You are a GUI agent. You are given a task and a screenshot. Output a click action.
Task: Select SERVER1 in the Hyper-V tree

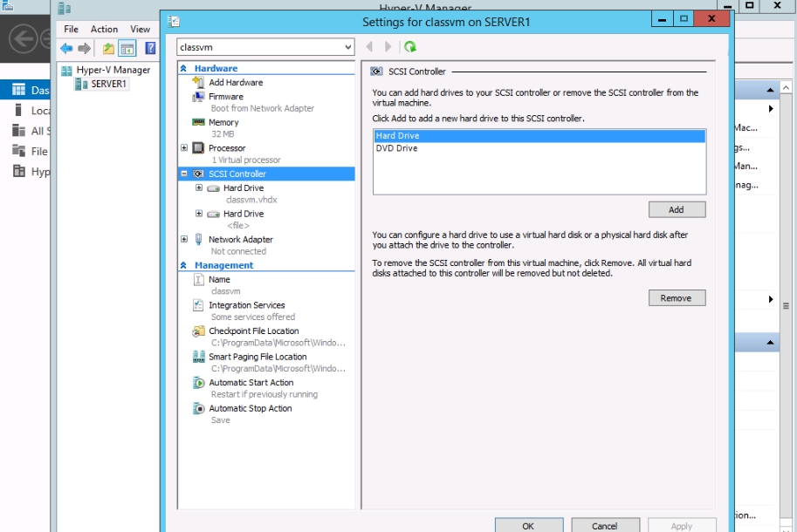108,84
